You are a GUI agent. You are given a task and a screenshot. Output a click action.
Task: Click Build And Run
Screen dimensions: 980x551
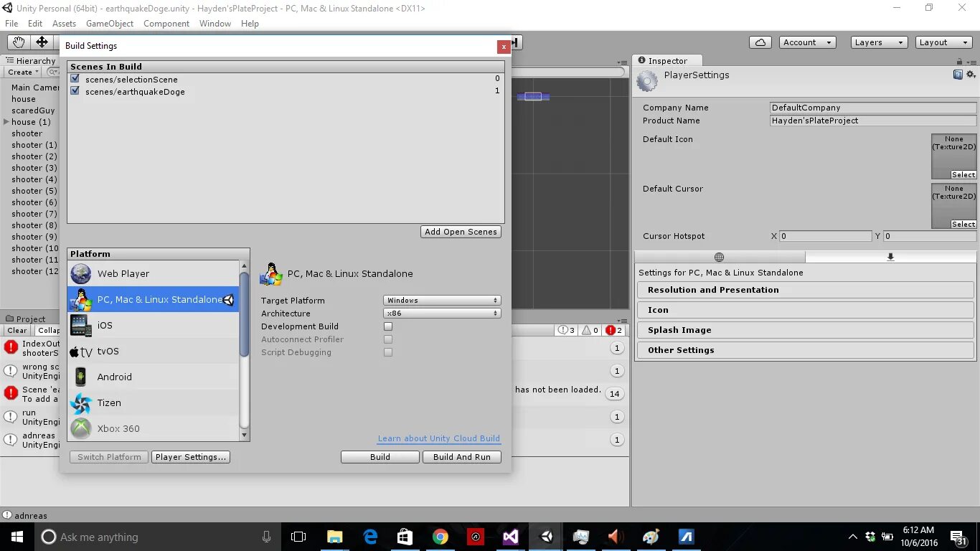(462, 457)
